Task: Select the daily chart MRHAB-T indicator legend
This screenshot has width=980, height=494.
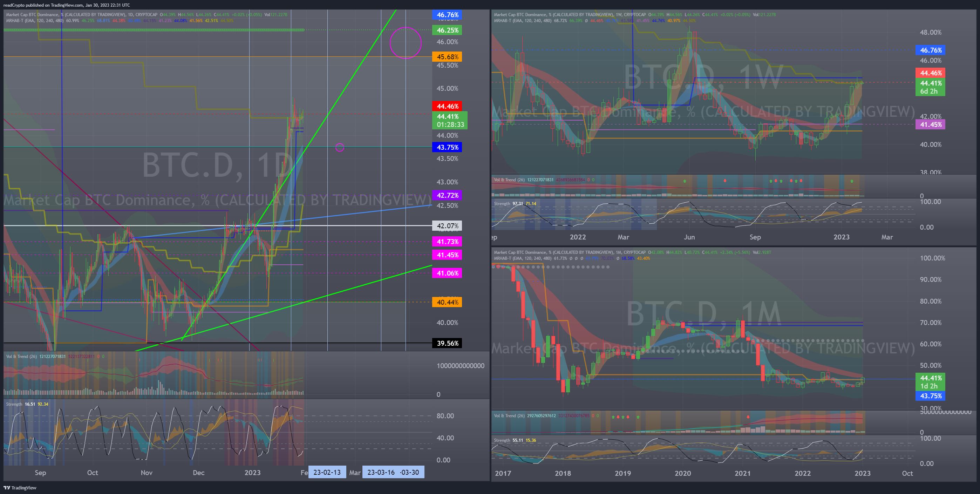Action: [120, 21]
